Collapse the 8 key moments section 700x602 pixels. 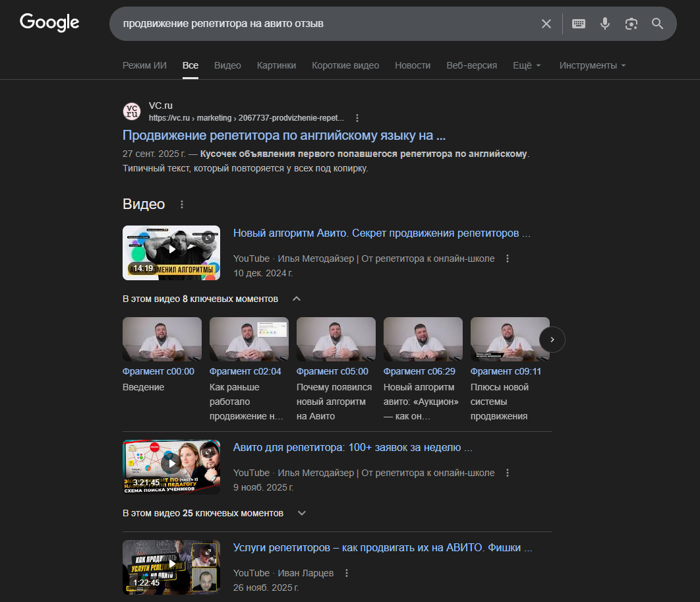[296, 298]
